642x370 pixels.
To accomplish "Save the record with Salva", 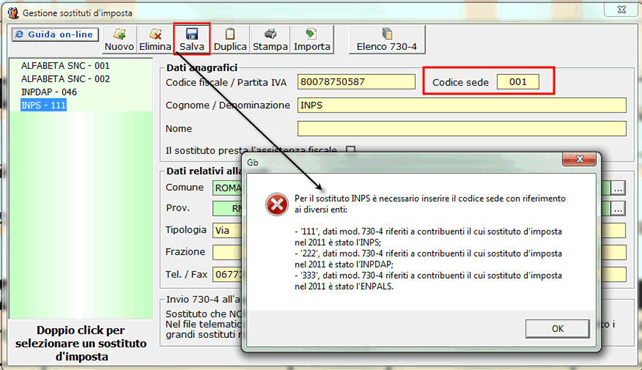I will 192,40.
